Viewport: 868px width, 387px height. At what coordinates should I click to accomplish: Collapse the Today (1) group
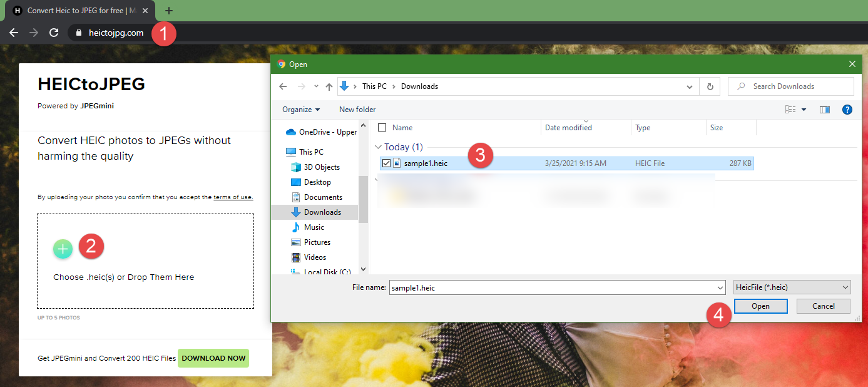point(378,148)
